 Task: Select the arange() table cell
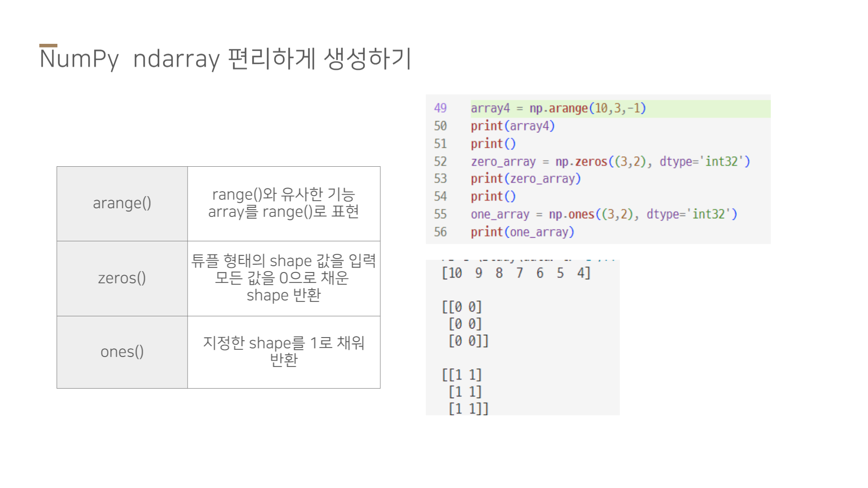[122, 203]
